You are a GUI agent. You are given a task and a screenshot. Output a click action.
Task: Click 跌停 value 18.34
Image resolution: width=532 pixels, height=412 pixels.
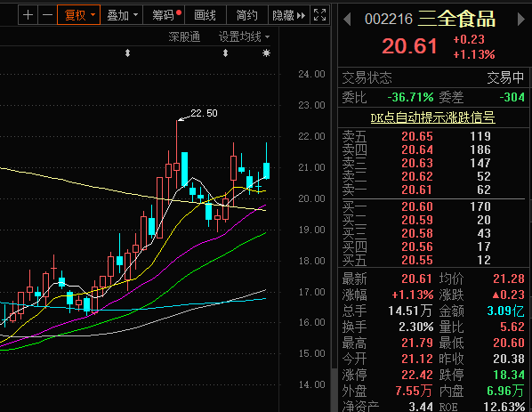pyautogui.click(x=509, y=375)
